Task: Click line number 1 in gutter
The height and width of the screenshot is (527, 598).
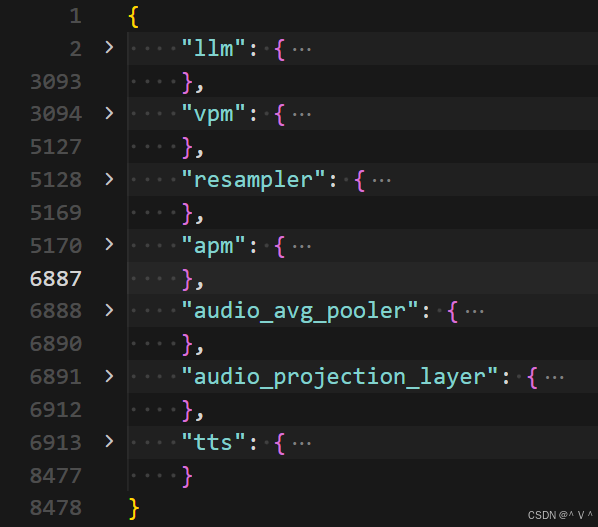Action: 76,16
